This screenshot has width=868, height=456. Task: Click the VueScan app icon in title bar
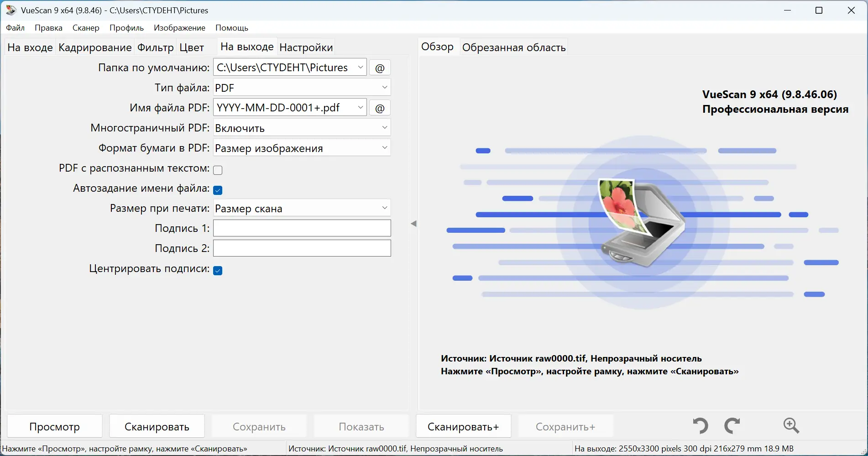click(11, 10)
